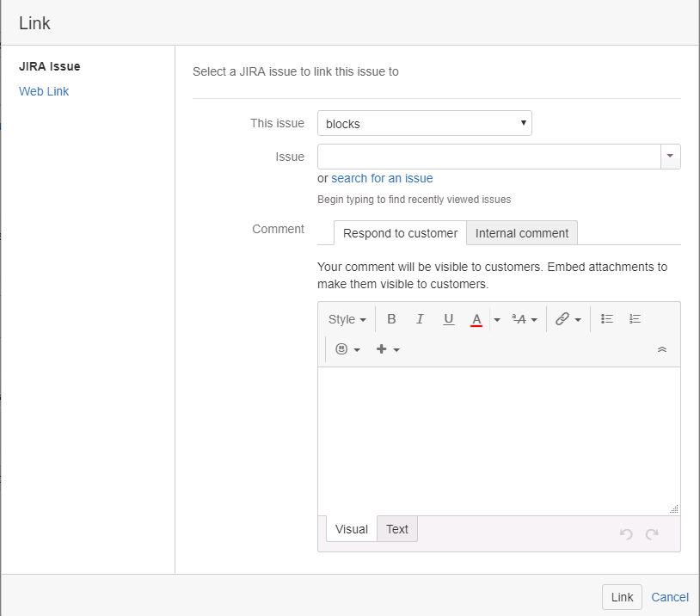
Task: Click the Link button to confirm
Action: click(622, 597)
